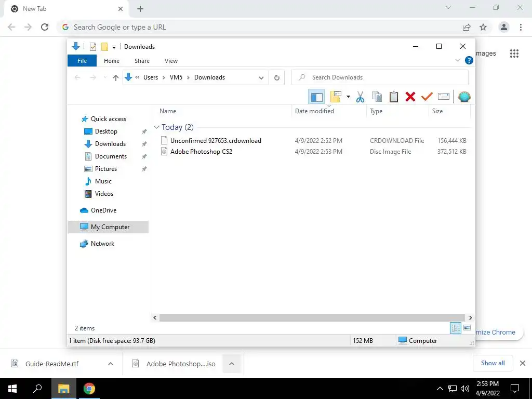The height and width of the screenshot is (399, 532).
Task: Select My Computer in navigation pane
Action: (x=108, y=227)
